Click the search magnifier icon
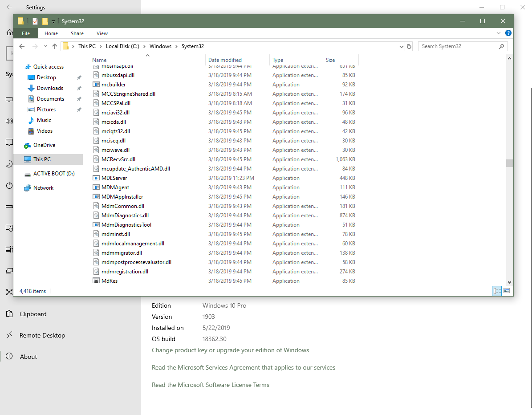Viewport: 532px width, 415px height. [x=501, y=46]
